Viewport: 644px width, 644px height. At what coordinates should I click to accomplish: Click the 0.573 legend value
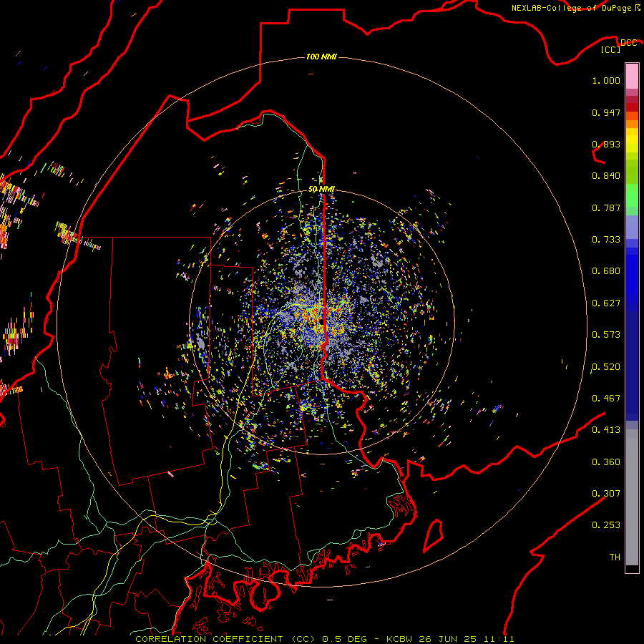point(606,335)
